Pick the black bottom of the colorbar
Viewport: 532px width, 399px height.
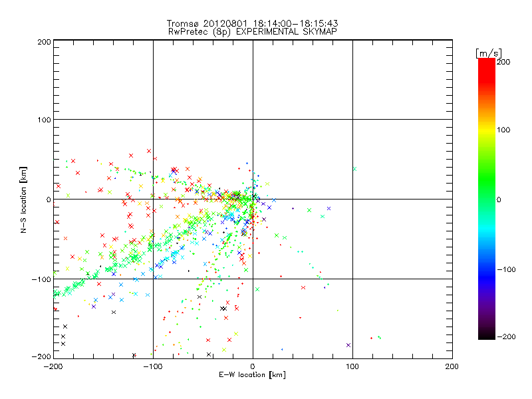[487, 334]
